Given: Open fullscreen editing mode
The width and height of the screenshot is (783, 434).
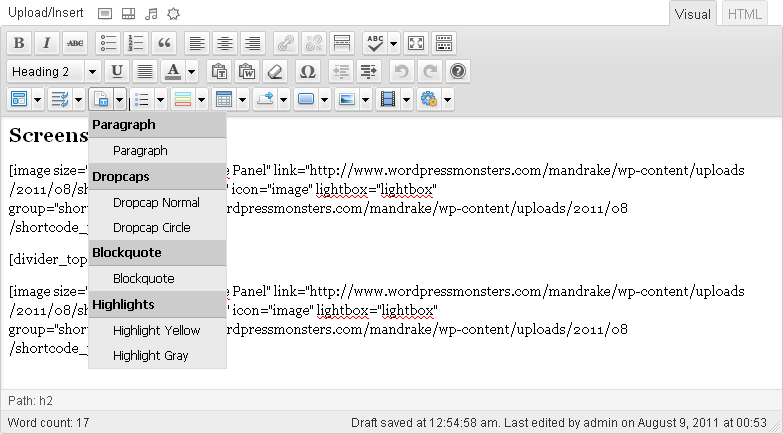Looking at the screenshot, I should point(416,43).
